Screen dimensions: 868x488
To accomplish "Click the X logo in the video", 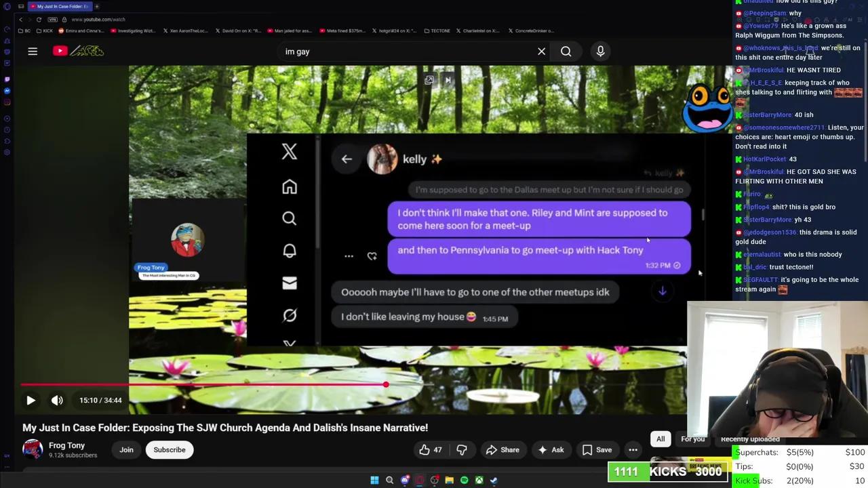I will [290, 151].
